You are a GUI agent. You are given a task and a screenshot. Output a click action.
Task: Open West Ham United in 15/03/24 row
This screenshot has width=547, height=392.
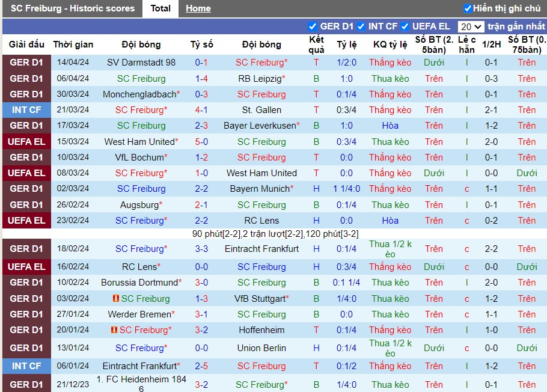pos(141,142)
